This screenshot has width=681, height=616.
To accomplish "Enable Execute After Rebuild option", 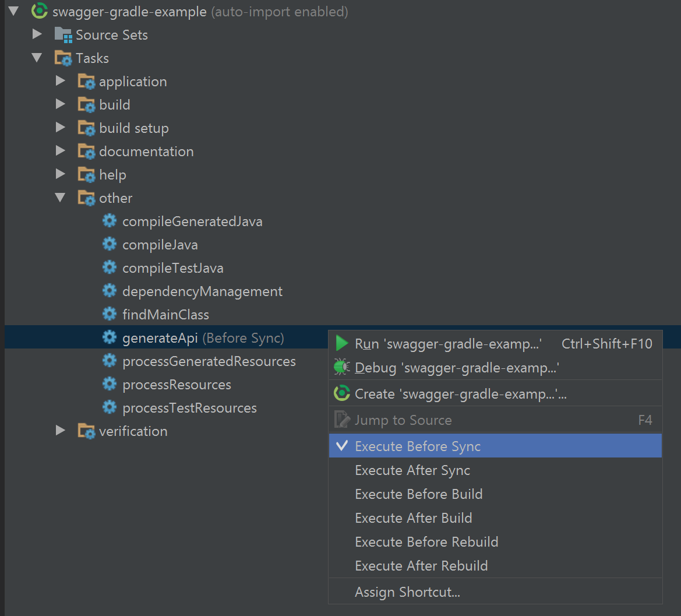I will point(421,566).
